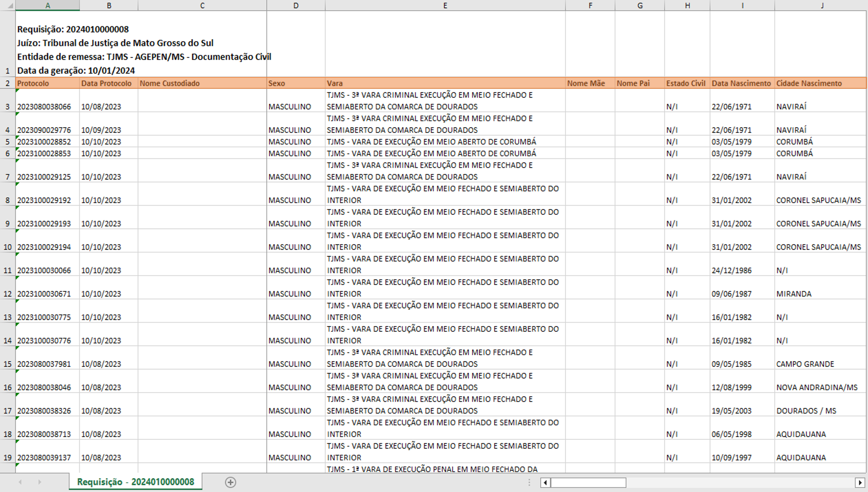Select column G header
Viewport: 868px width, 492px height.
pos(640,5)
